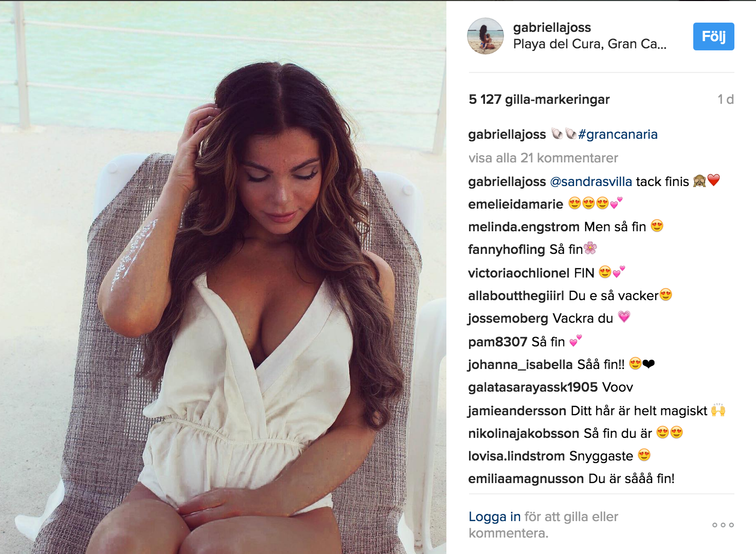Open melinda.engstrom commenter profile

point(524,227)
